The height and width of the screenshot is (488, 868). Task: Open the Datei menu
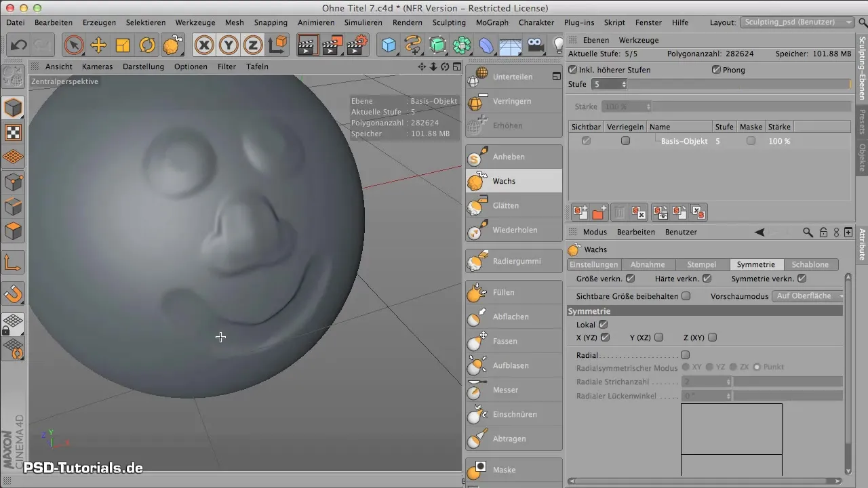[15, 22]
